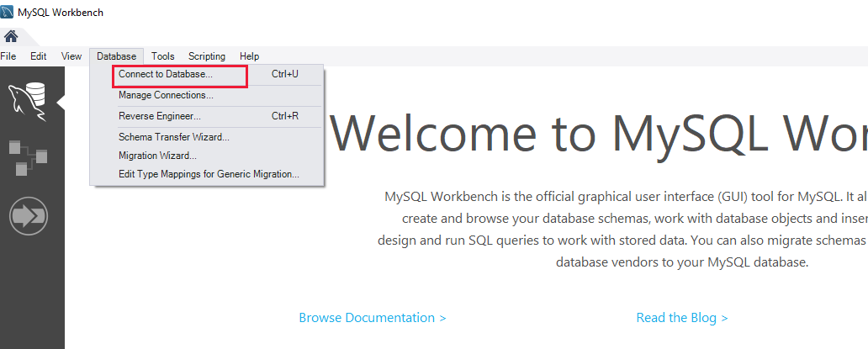This screenshot has height=349, width=868.
Task: Launch the Schema Transfer Wizard
Action: pyautogui.click(x=207, y=137)
